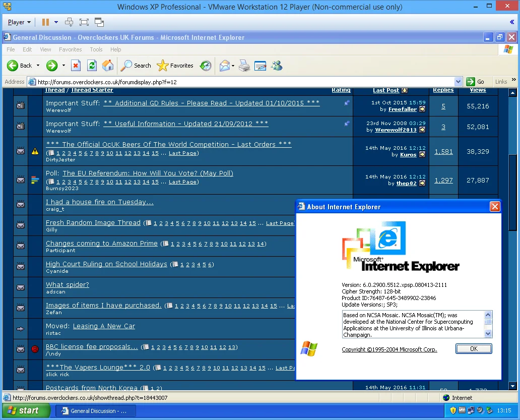This screenshot has height=420, width=520.
Task: Pause the virtual machine in VMware Player
Action: pyautogui.click(x=45, y=22)
